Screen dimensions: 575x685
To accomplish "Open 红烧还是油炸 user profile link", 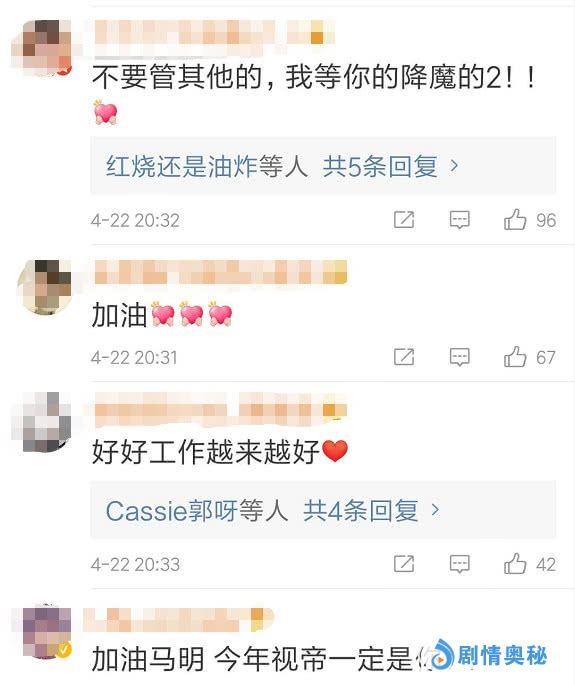I will tap(181, 166).
